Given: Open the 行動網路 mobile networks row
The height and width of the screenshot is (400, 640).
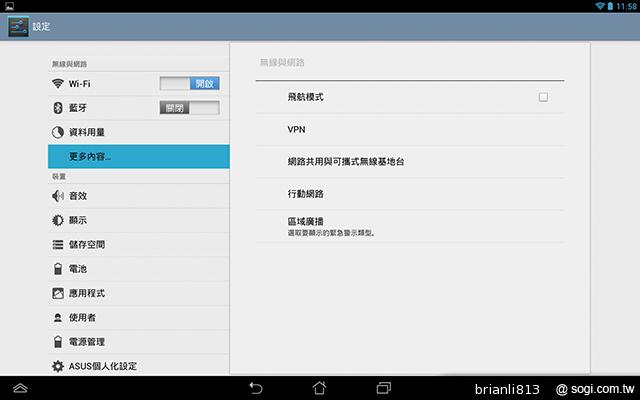Looking at the screenshot, I should [410, 194].
